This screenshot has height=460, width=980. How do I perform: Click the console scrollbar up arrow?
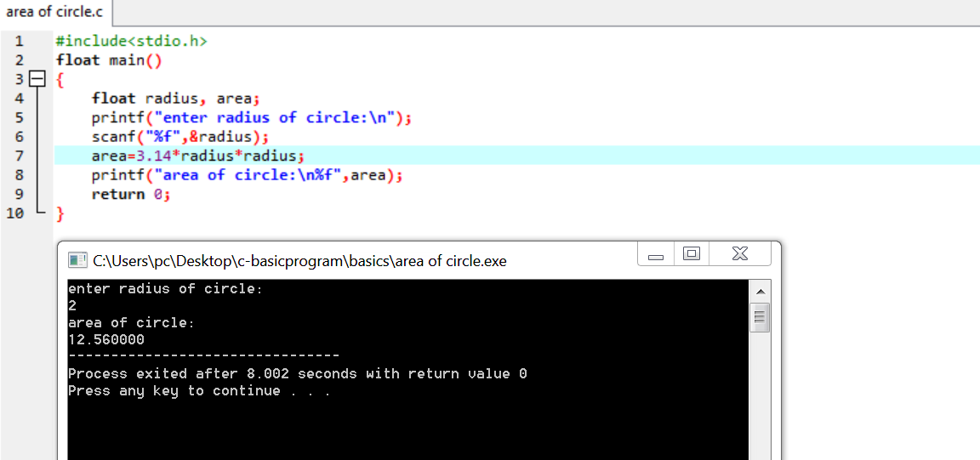coord(760,292)
